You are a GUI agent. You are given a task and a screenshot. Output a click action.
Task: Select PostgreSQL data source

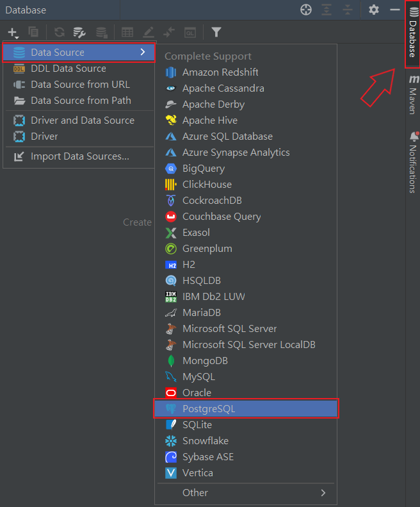pyautogui.click(x=246, y=409)
